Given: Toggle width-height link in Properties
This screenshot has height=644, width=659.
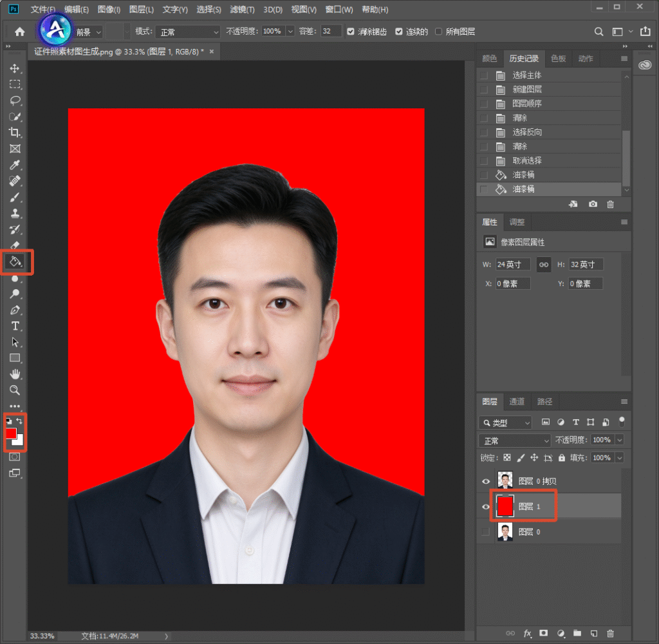Looking at the screenshot, I should pos(543,265).
